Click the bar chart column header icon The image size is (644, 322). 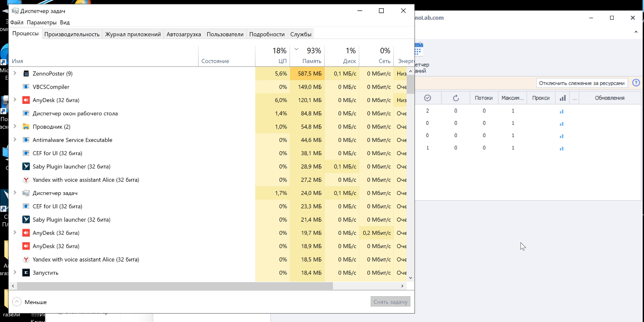563,98
